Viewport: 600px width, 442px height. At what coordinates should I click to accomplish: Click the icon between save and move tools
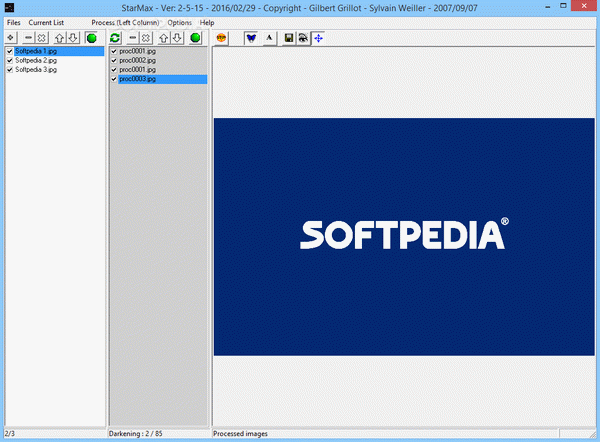(303, 38)
